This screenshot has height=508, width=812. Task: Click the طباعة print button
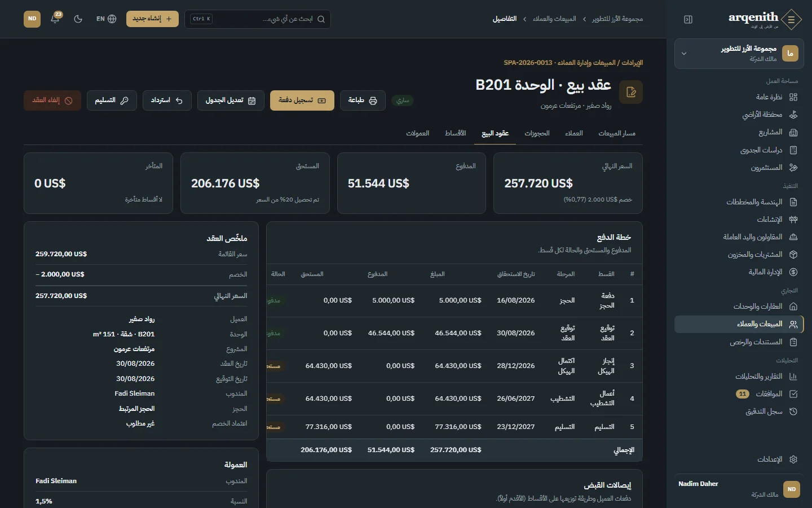(x=363, y=100)
